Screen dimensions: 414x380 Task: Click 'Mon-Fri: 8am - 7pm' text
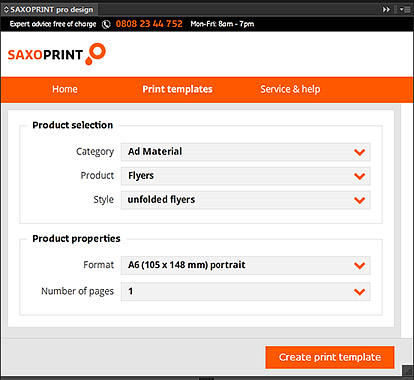click(222, 24)
